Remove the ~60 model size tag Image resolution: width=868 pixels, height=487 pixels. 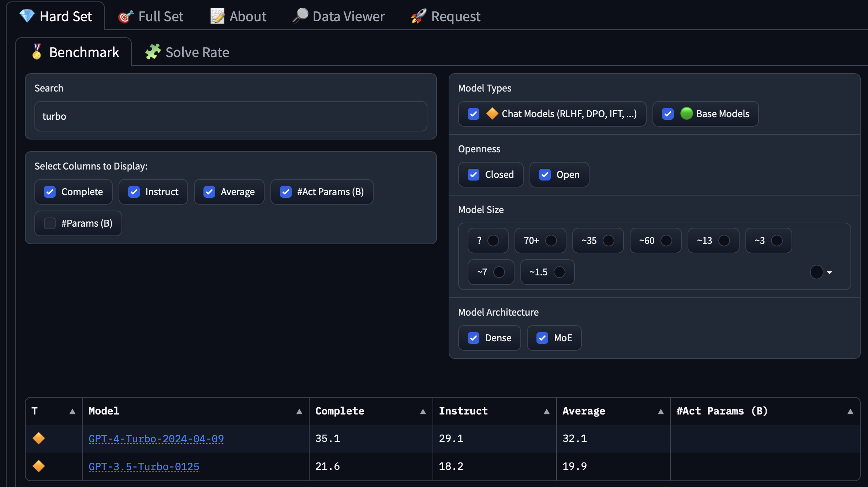point(666,241)
